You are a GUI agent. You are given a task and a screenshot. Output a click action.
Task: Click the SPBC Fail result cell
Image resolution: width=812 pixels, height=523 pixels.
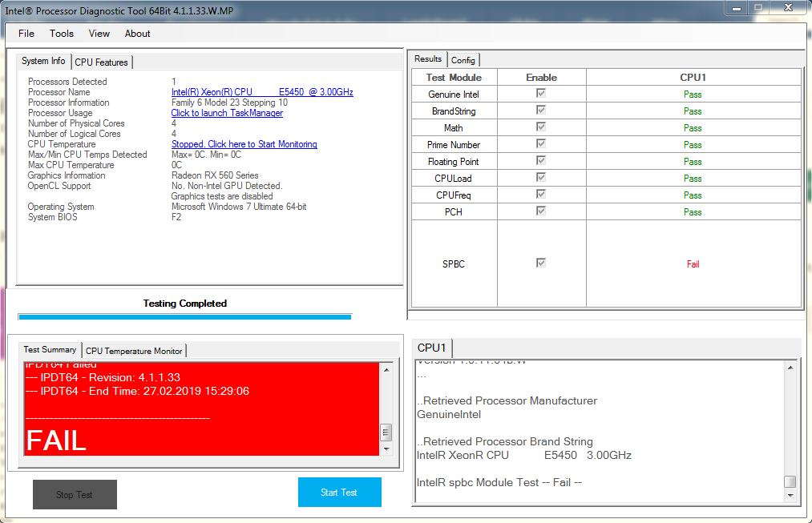click(x=693, y=264)
